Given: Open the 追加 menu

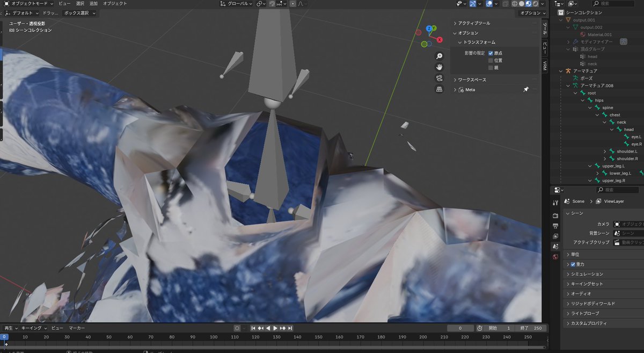Looking at the screenshot, I should 93,3.
